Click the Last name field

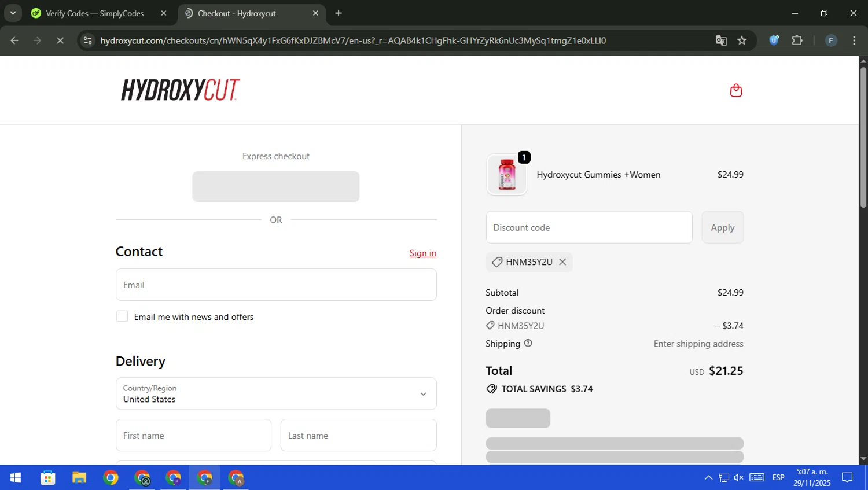coord(358,435)
